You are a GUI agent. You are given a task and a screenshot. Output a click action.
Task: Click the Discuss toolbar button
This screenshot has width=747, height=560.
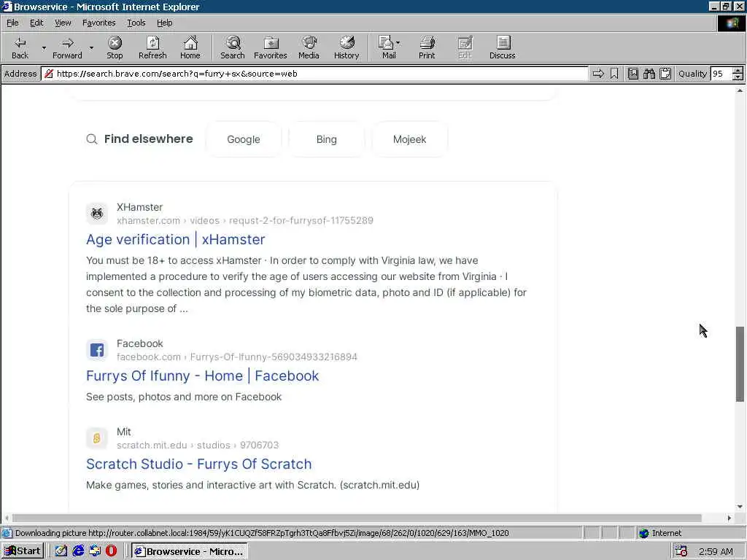coord(502,47)
